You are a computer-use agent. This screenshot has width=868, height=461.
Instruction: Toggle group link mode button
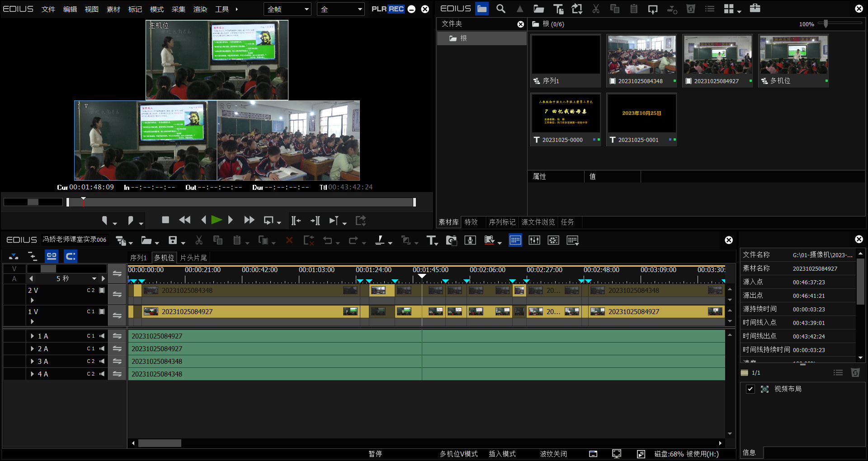tap(52, 256)
